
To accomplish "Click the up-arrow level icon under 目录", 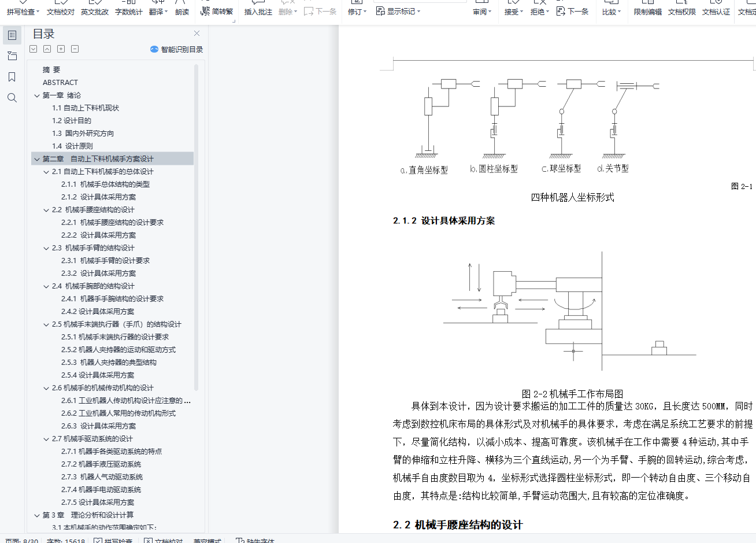I will point(47,49).
